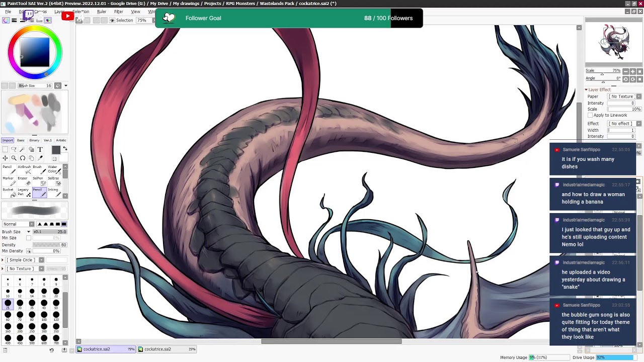Expand the Simple Circle settings triangle

tap(3, 260)
